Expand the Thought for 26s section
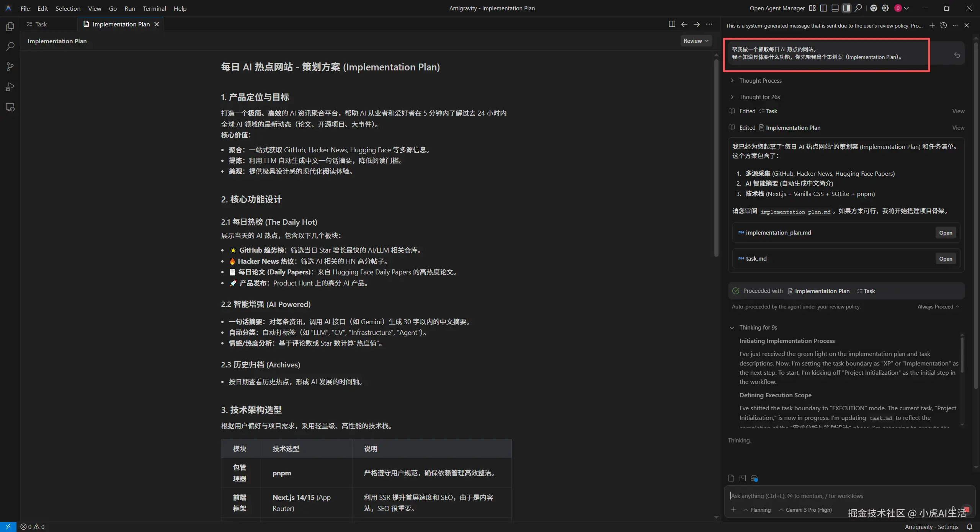Image resolution: width=980 pixels, height=532 pixels. (x=759, y=97)
